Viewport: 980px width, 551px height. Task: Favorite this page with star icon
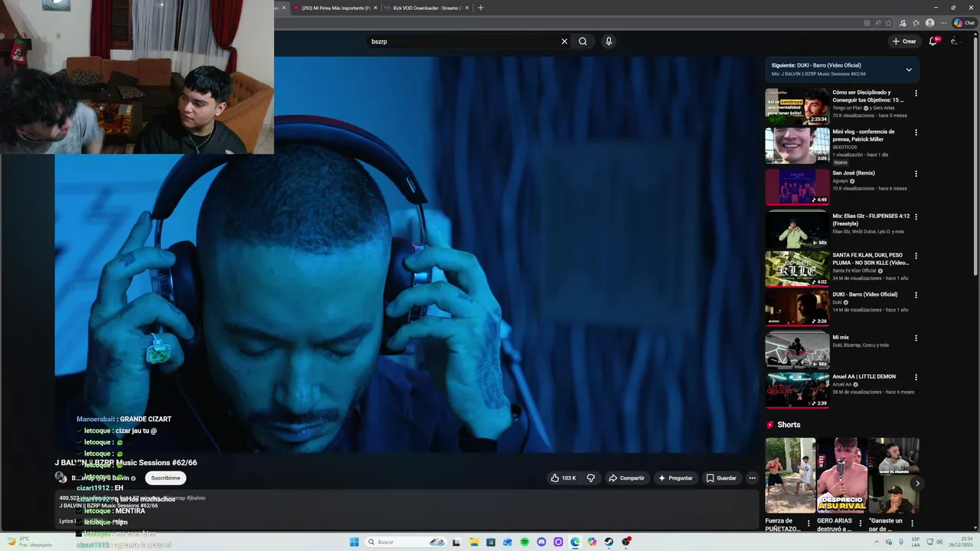click(x=890, y=23)
